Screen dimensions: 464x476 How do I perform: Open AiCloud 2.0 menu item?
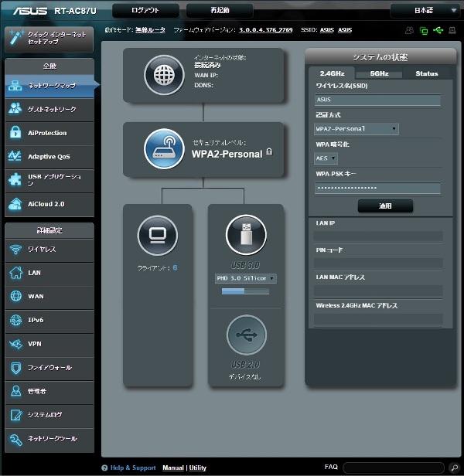49,204
